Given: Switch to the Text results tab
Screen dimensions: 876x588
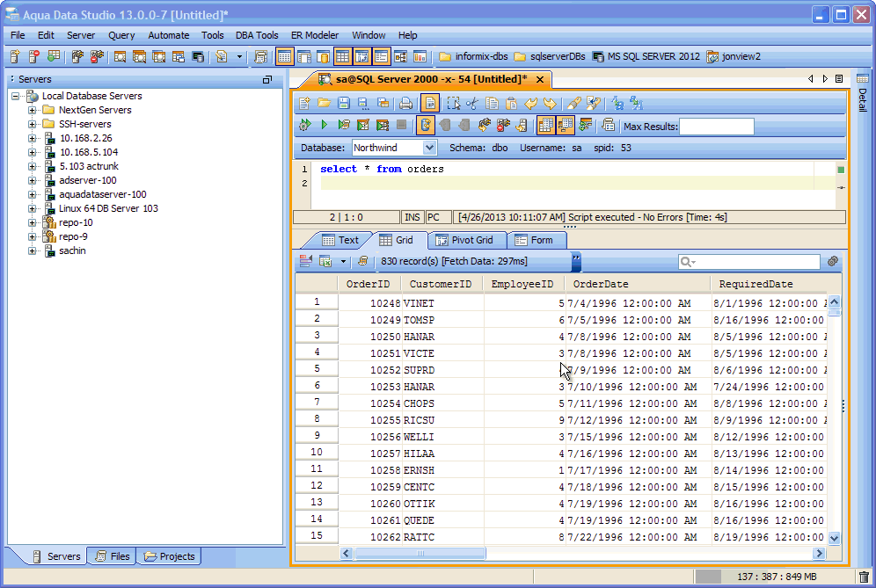Looking at the screenshot, I should [340, 240].
